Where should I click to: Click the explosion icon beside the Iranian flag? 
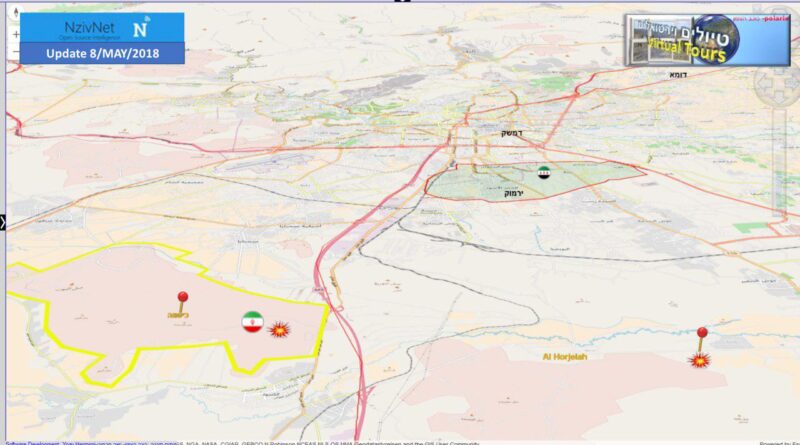click(280, 328)
